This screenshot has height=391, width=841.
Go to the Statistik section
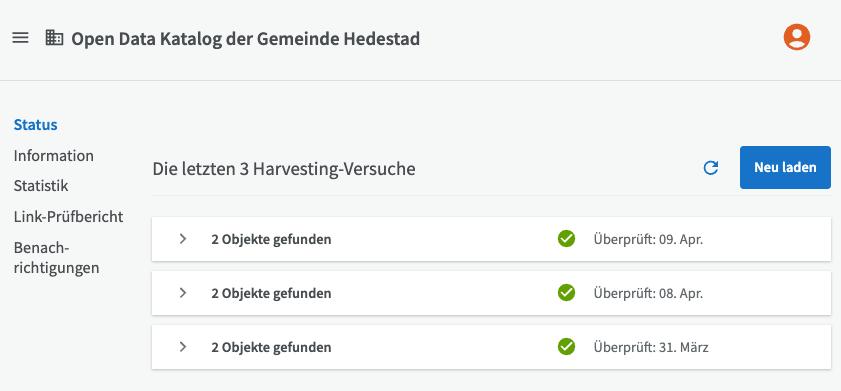(x=41, y=187)
